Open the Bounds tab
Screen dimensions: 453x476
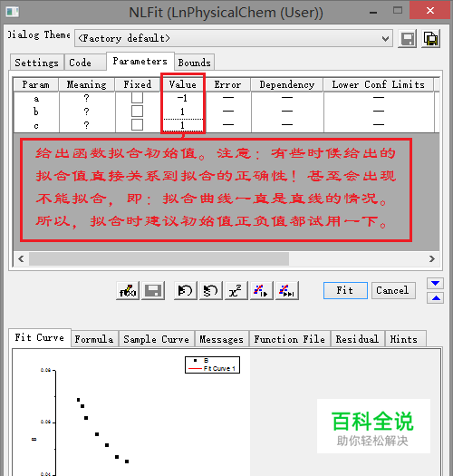pyautogui.click(x=195, y=63)
